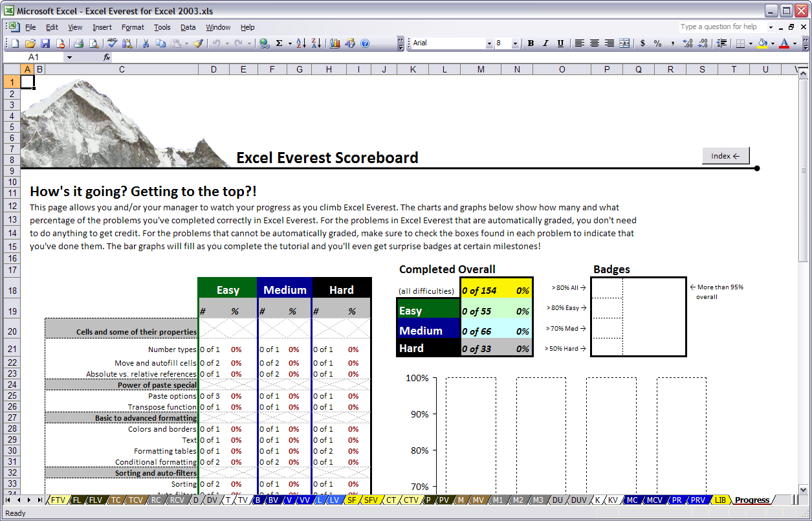812x521 pixels.
Task: Open the Permission icon in toolbar
Action: tap(60, 43)
